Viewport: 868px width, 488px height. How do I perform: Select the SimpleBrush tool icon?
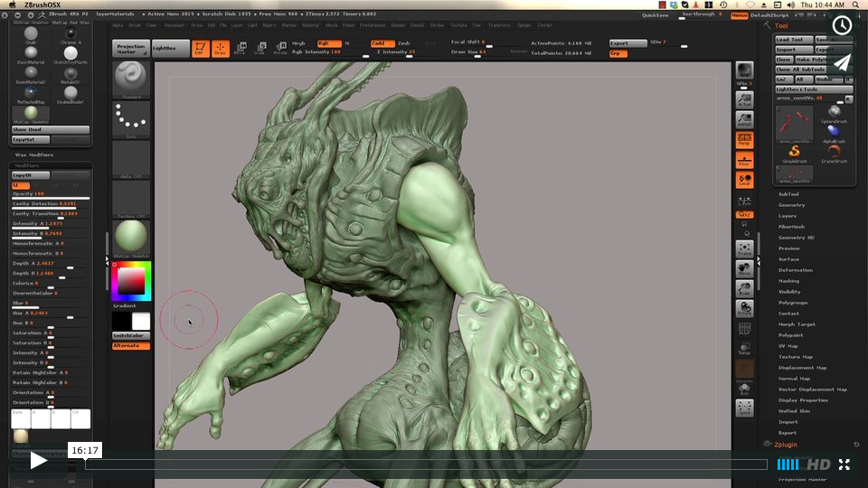(x=795, y=154)
